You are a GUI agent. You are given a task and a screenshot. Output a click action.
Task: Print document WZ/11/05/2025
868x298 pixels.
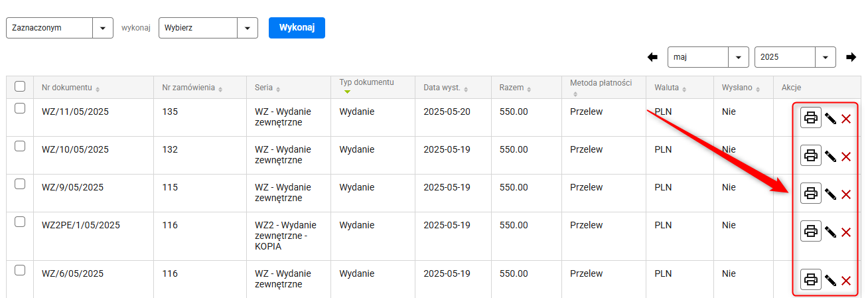coord(810,118)
